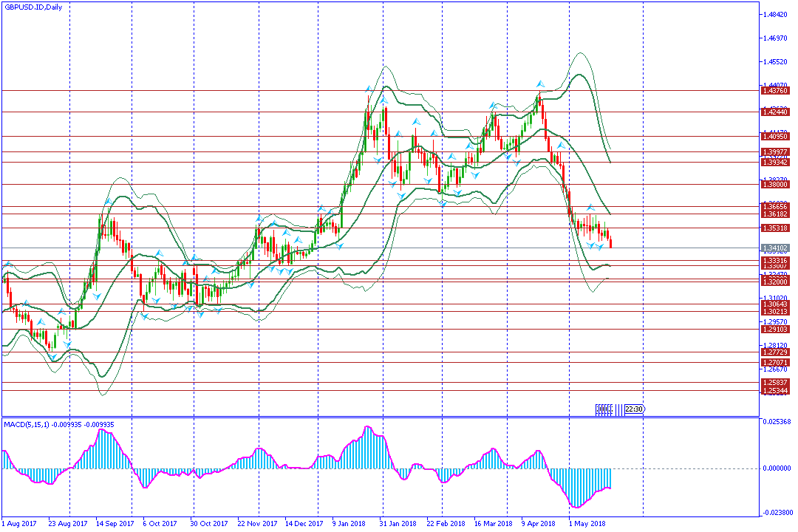Click the 1.35318 price level label
The image size is (798, 532).
(774, 228)
